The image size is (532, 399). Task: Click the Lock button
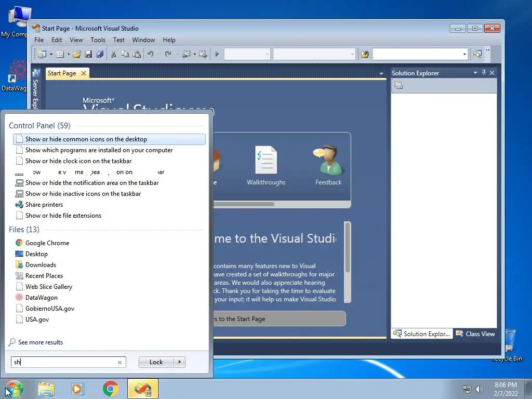coord(156,362)
